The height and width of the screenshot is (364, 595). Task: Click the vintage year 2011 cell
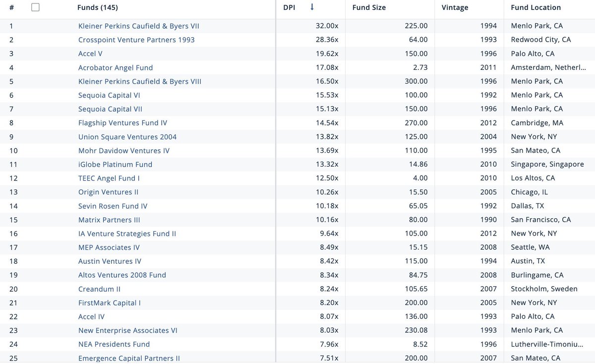click(x=488, y=67)
